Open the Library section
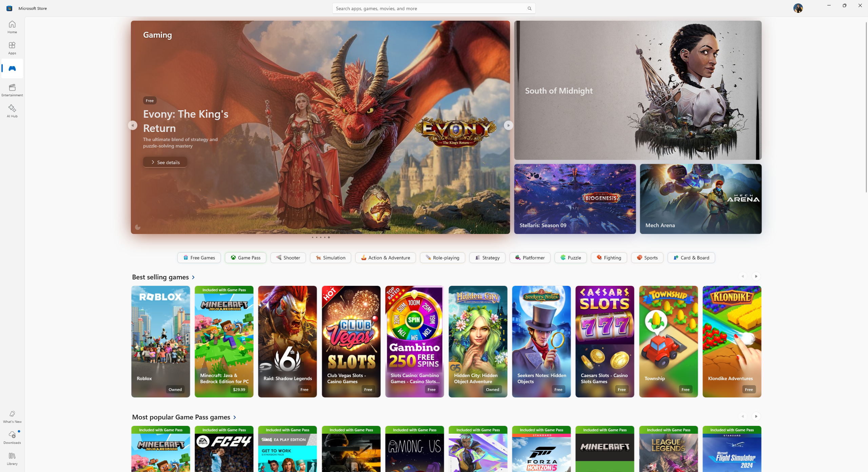The width and height of the screenshot is (868, 472). [x=12, y=458]
